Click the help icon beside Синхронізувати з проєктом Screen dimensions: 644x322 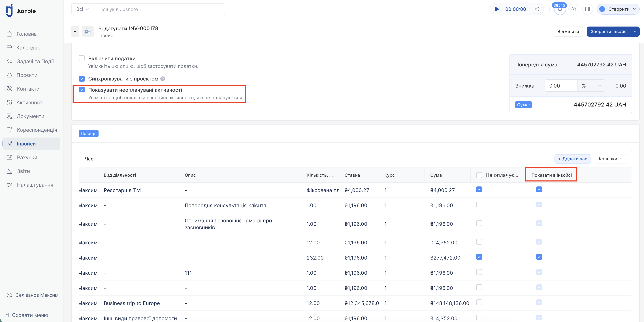click(163, 79)
